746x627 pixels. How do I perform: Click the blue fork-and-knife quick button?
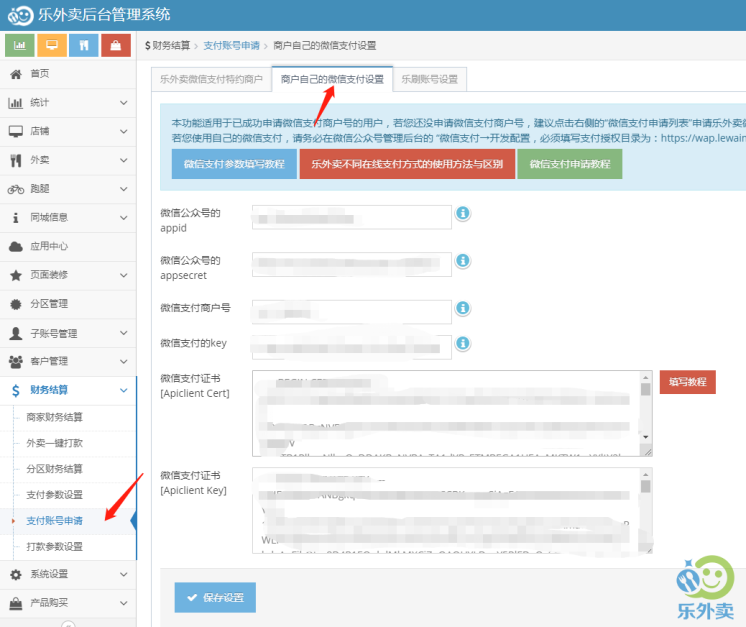[x=84, y=45]
